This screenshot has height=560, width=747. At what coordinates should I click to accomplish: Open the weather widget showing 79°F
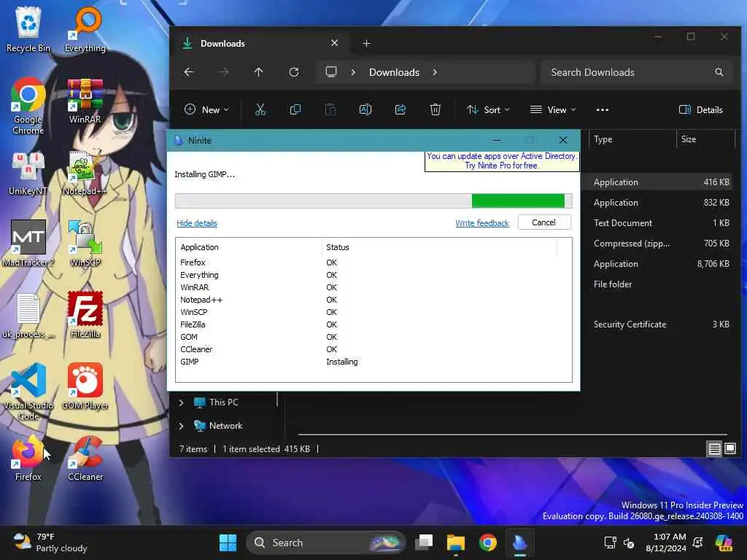(50, 542)
